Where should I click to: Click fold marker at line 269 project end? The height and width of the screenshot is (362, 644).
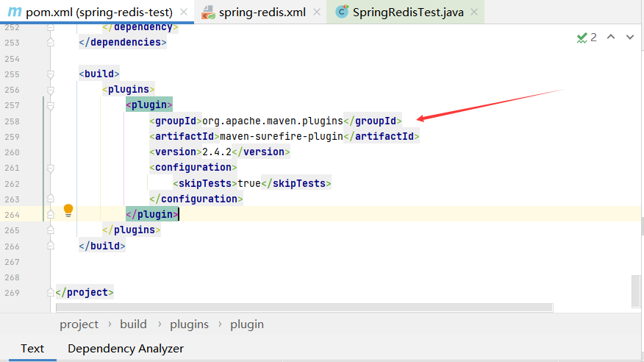point(51,293)
